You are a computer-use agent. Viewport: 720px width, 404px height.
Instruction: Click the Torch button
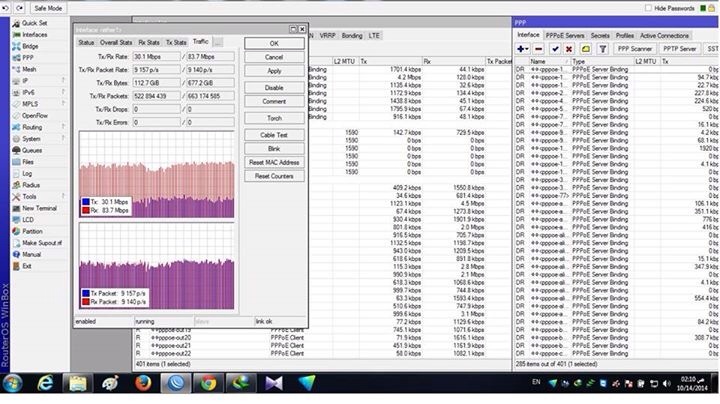coord(274,118)
